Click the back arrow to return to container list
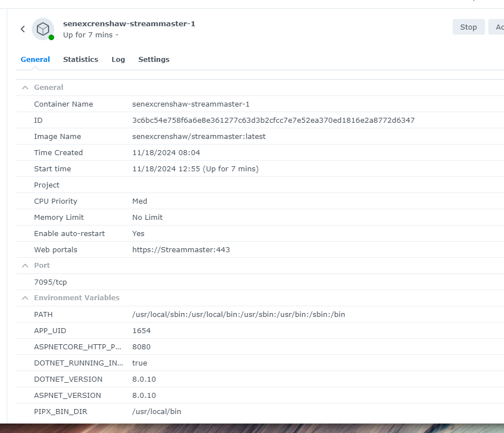The width and height of the screenshot is (504, 433). coord(22,28)
